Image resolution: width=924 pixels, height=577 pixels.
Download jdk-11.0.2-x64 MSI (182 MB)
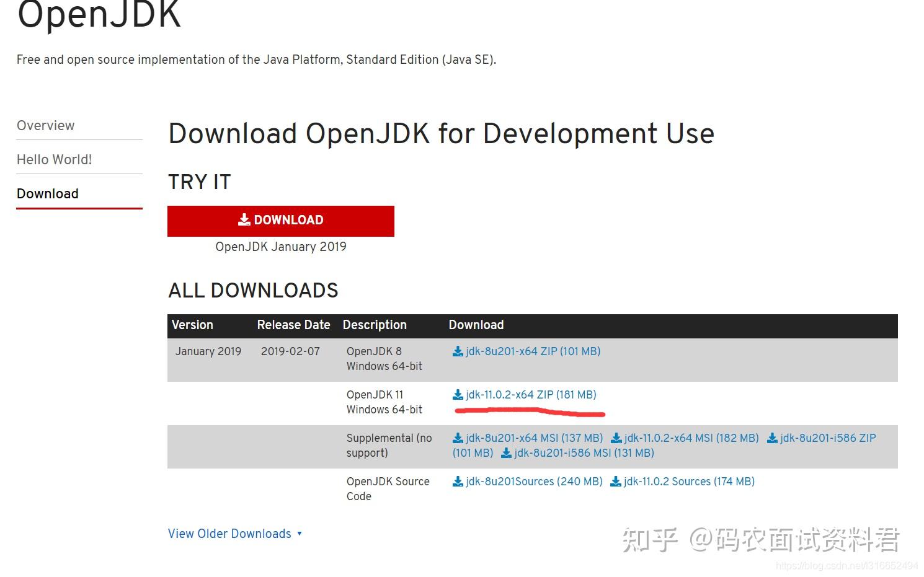(691, 438)
